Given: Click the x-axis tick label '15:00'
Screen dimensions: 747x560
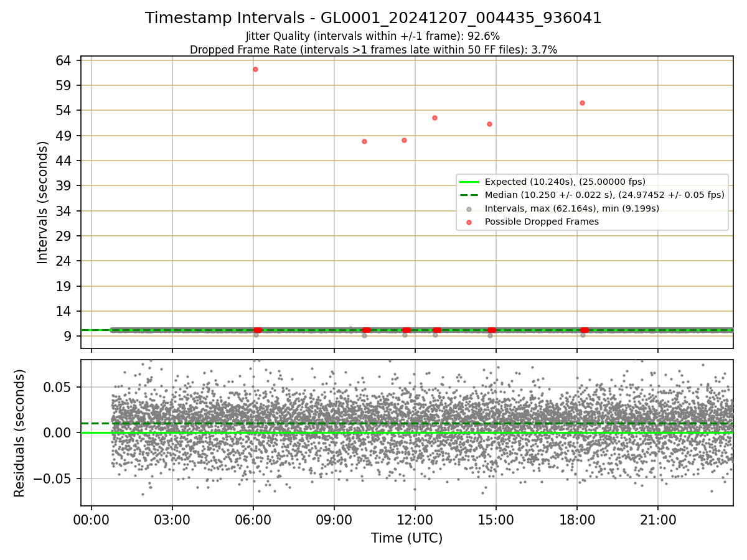Looking at the screenshot, I should click(x=496, y=520).
